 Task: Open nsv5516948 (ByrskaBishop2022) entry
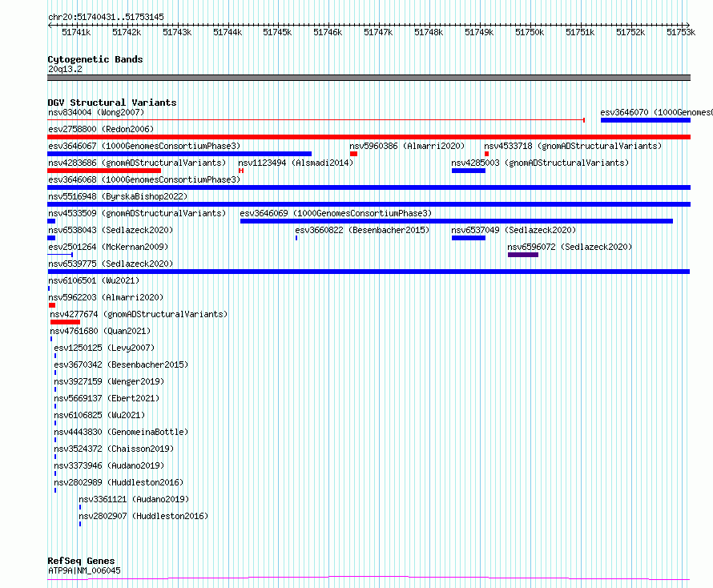tap(118, 196)
